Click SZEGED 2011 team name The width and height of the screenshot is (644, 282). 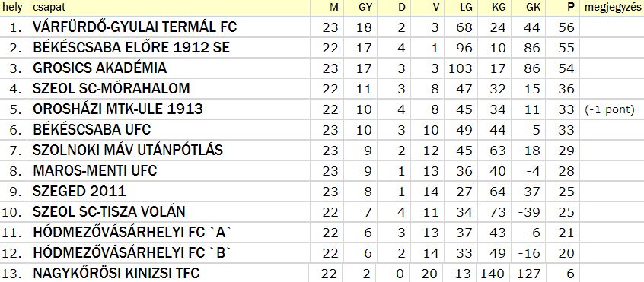tap(80, 191)
